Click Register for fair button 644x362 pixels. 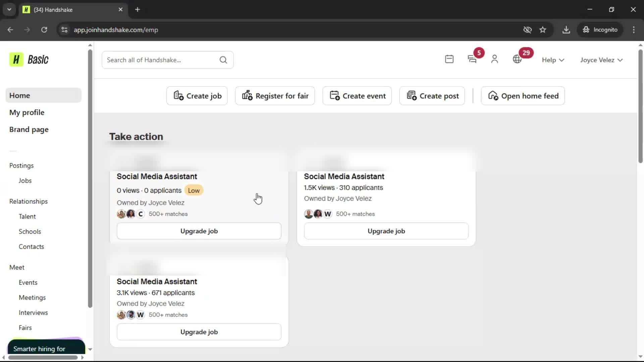[x=275, y=96]
